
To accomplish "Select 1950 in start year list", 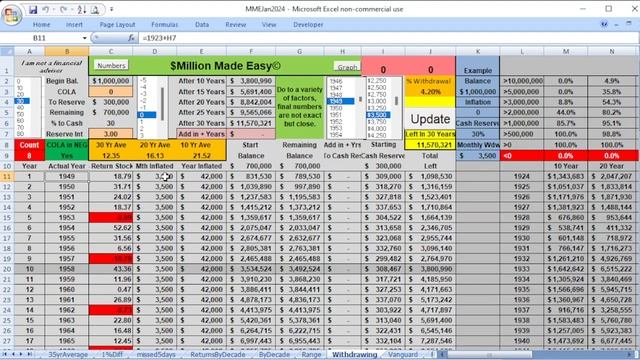I will 341,108.
